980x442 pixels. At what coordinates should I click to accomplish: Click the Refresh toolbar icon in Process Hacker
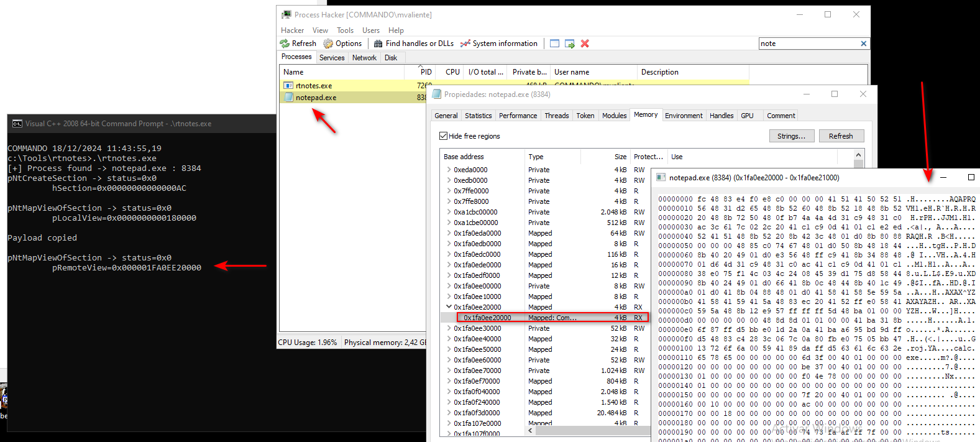pos(285,44)
